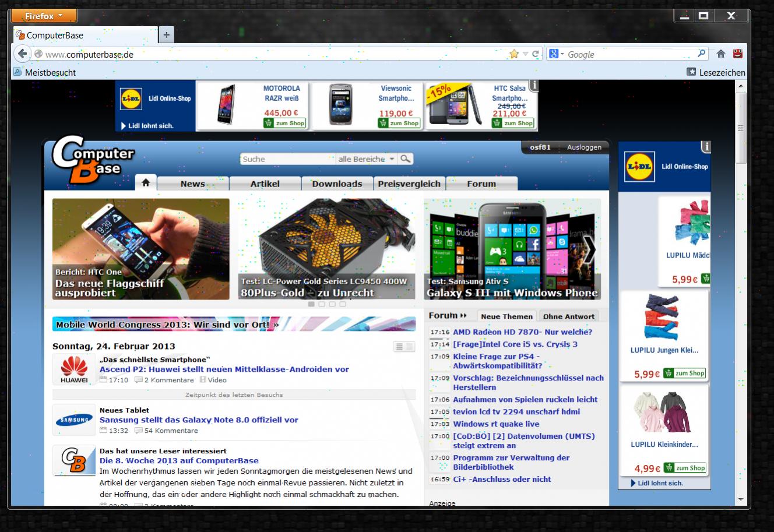Viewport: 774px width, 532px height.
Task: Open the Intel Core i5 vs. Crysis 3 thread
Action: pos(515,344)
